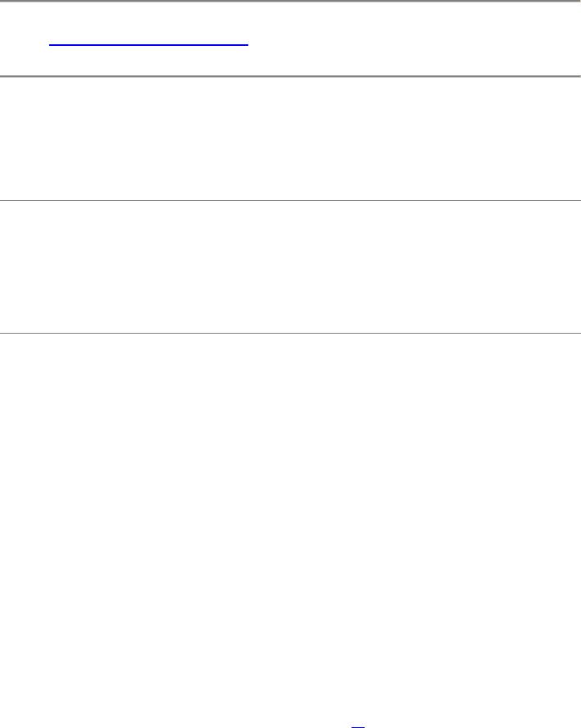Click the left edge of the first thin divider
The image size is (581, 728).
pyautogui.click(x=3, y=200)
